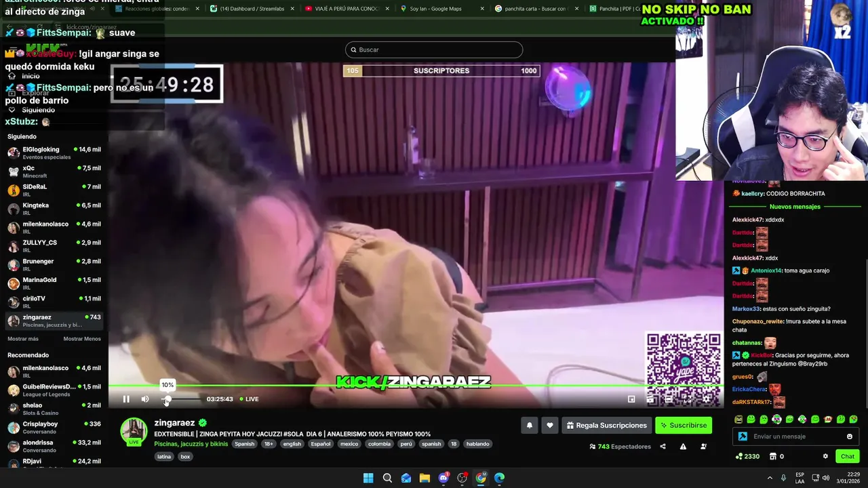
Task: Select the 18+ tag
Action: tap(269, 444)
